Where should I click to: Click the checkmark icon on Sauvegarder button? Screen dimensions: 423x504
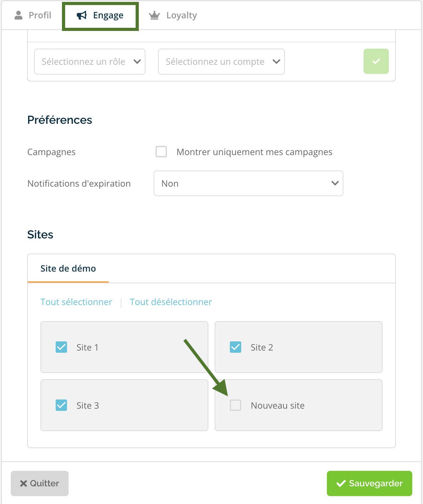(341, 483)
